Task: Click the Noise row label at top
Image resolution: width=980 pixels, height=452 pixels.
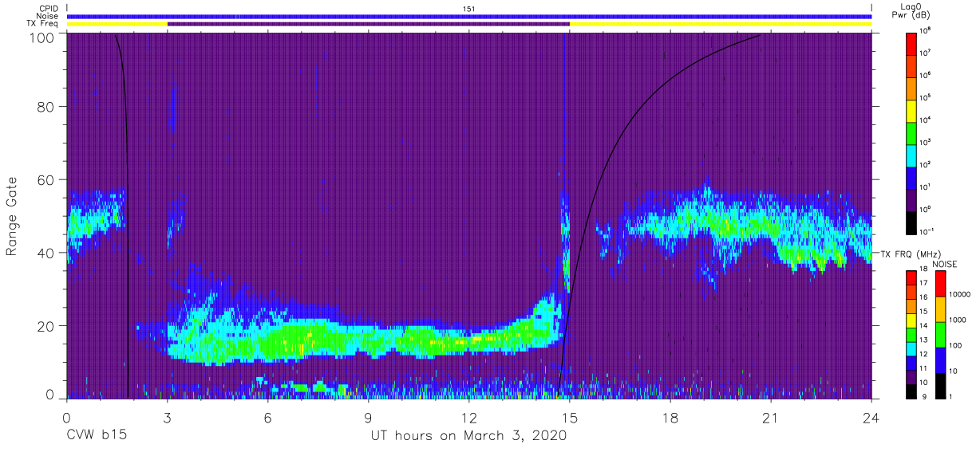Action: tap(49, 16)
